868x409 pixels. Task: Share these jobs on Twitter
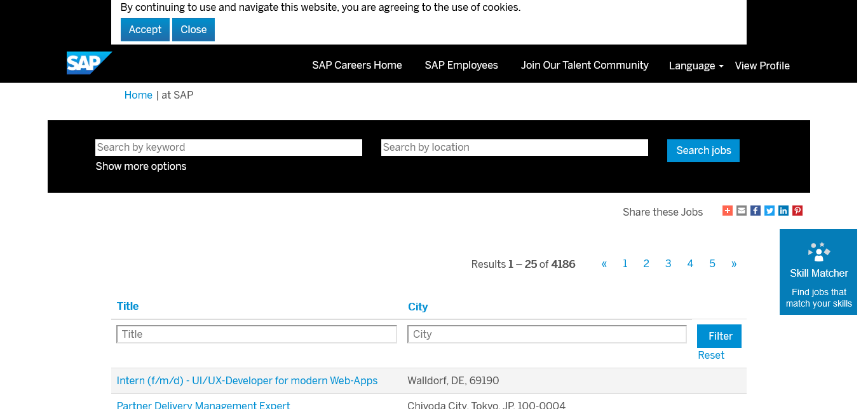(x=770, y=211)
